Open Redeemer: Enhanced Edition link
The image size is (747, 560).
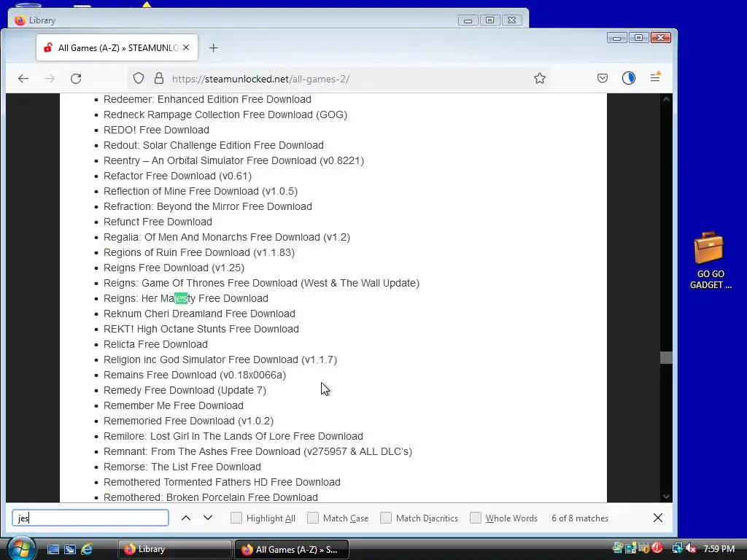click(207, 99)
